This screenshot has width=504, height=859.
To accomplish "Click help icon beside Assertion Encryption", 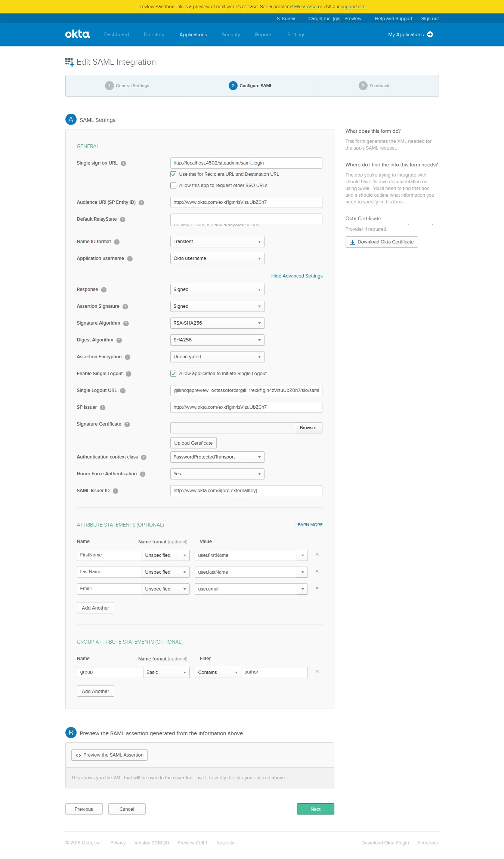I will pos(127,357).
